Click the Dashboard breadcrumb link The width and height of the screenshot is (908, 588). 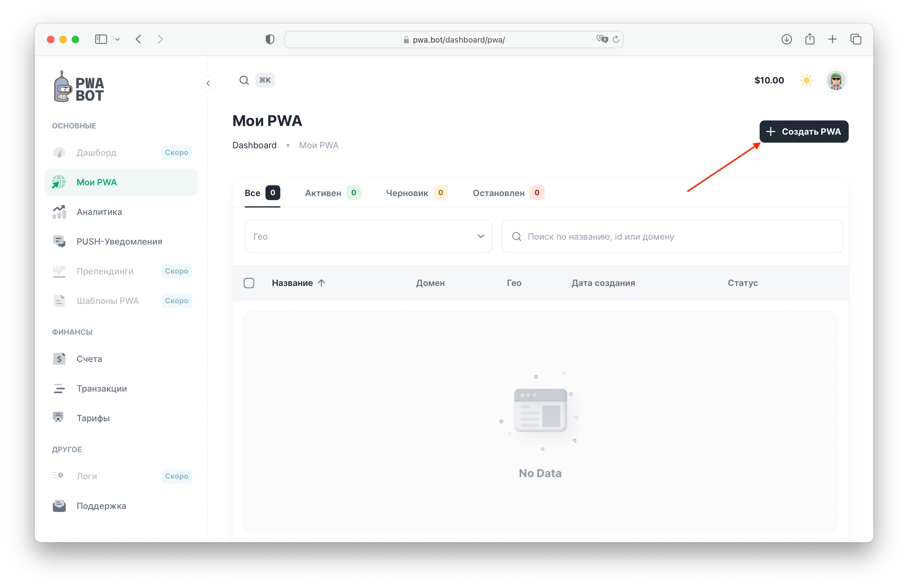tap(255, 145)
